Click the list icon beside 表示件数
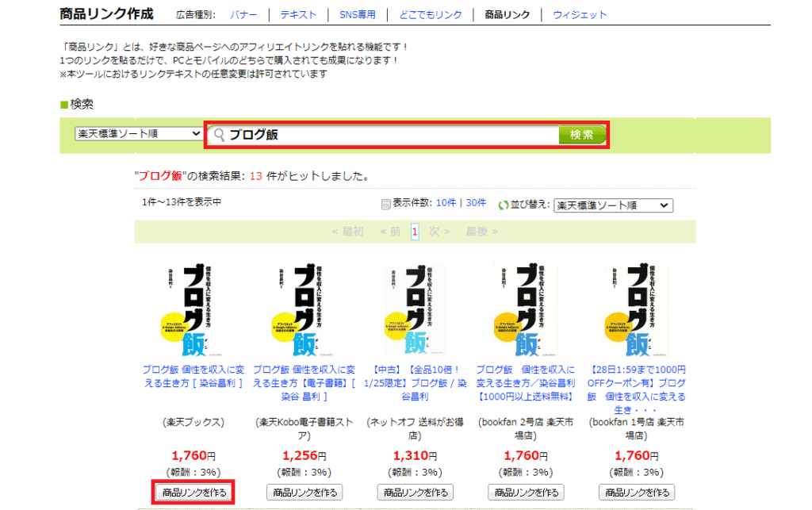The width and height of the screenshot is (812, 510). tap(386, 204)
